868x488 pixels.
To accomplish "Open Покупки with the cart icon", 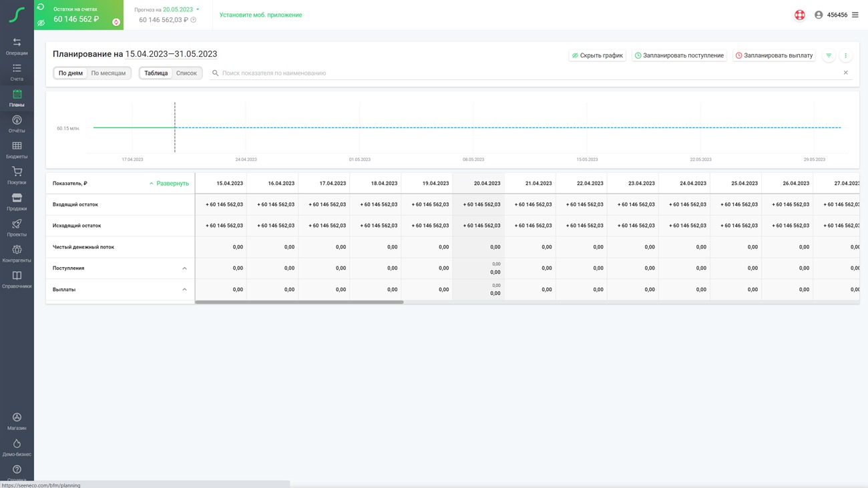I will [17, 176].
